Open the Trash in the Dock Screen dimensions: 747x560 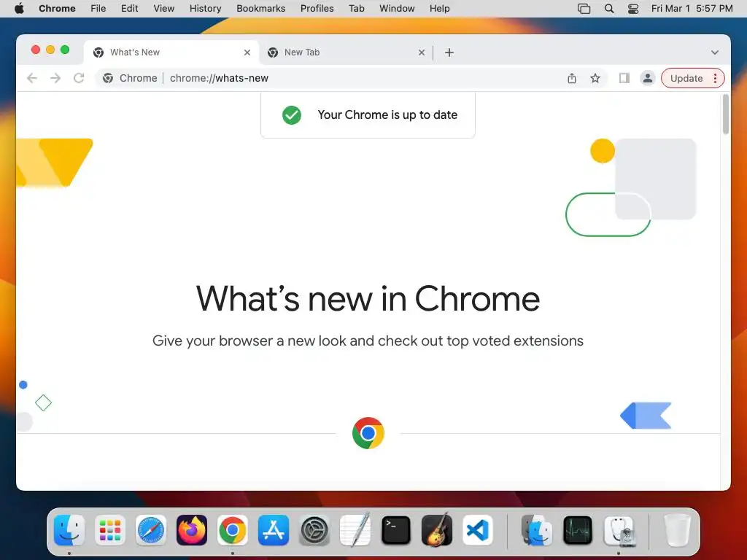coord(677,530)
